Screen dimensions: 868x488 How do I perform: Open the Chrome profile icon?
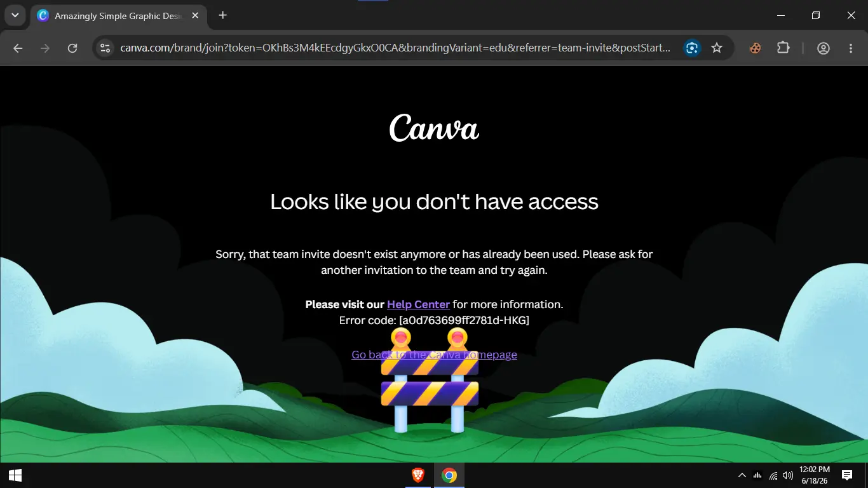[x=824, y=48]
